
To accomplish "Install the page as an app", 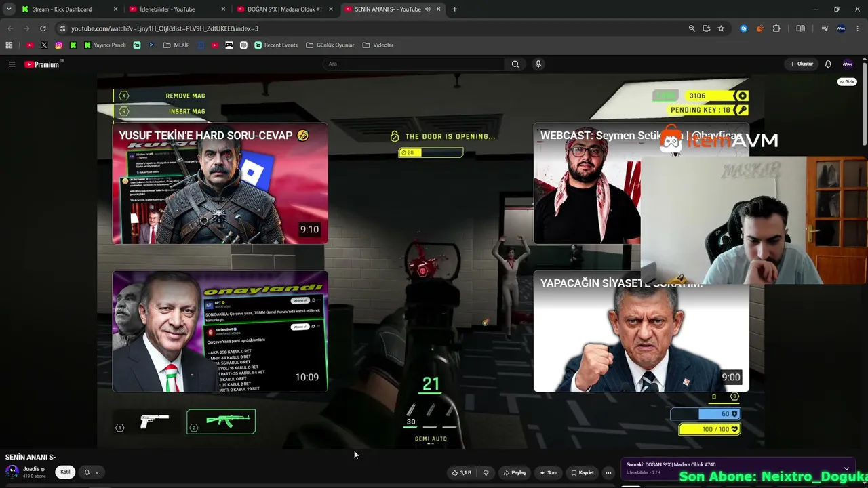I will pos(707,28).
